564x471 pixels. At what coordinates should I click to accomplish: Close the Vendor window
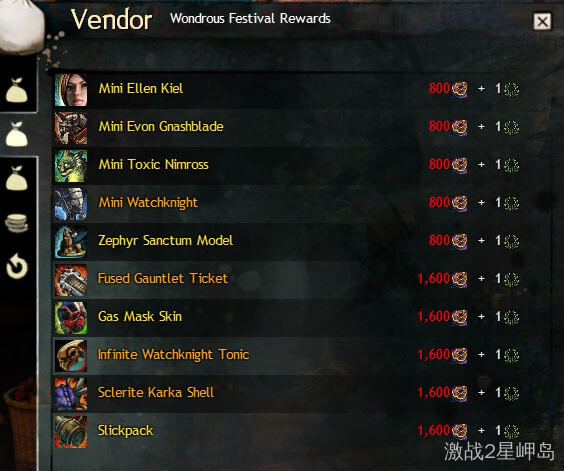(542, 22)
